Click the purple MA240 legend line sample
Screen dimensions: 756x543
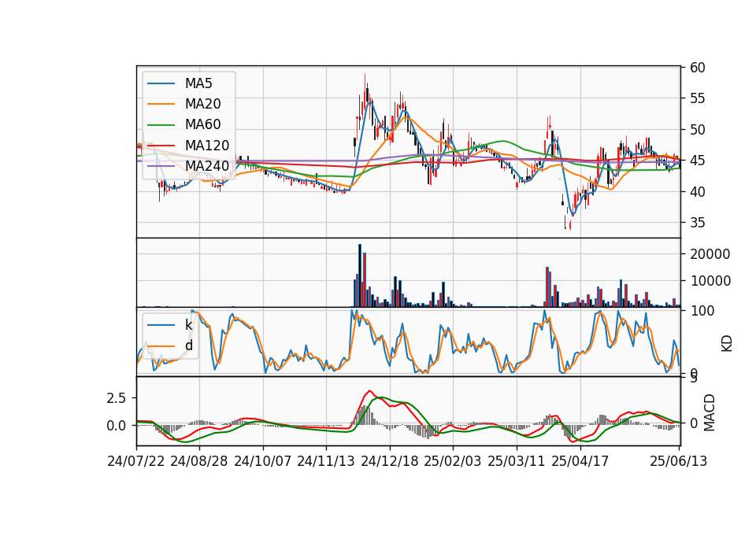pyautogui.click(x=161, y=166)
